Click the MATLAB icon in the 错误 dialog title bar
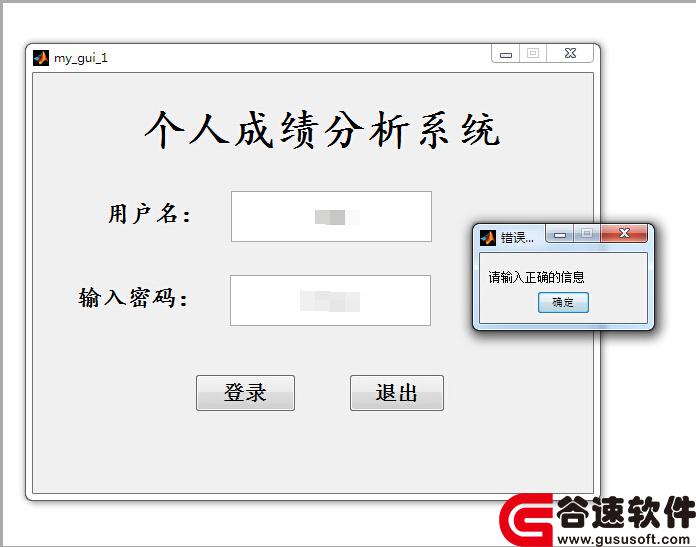Image resolution: width=696 pixels, height=547 pixels. click(488, 238)
